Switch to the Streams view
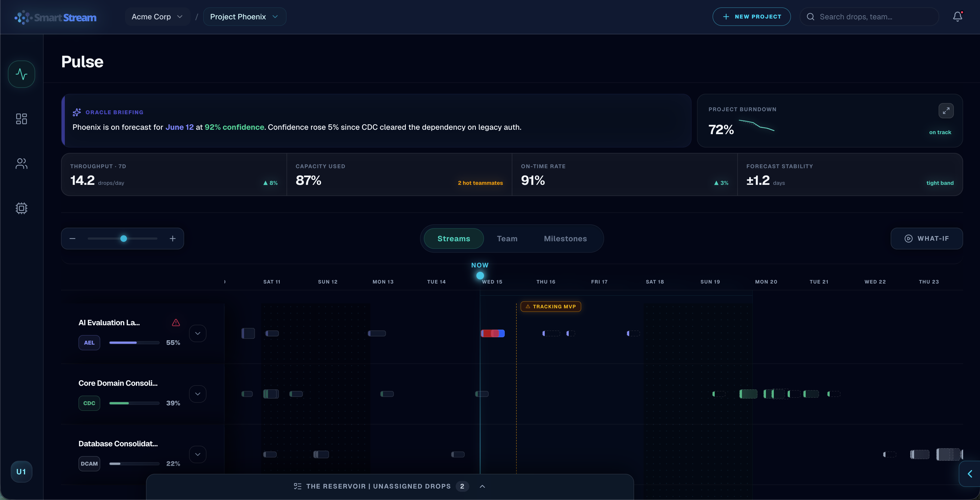 [454, 238]
